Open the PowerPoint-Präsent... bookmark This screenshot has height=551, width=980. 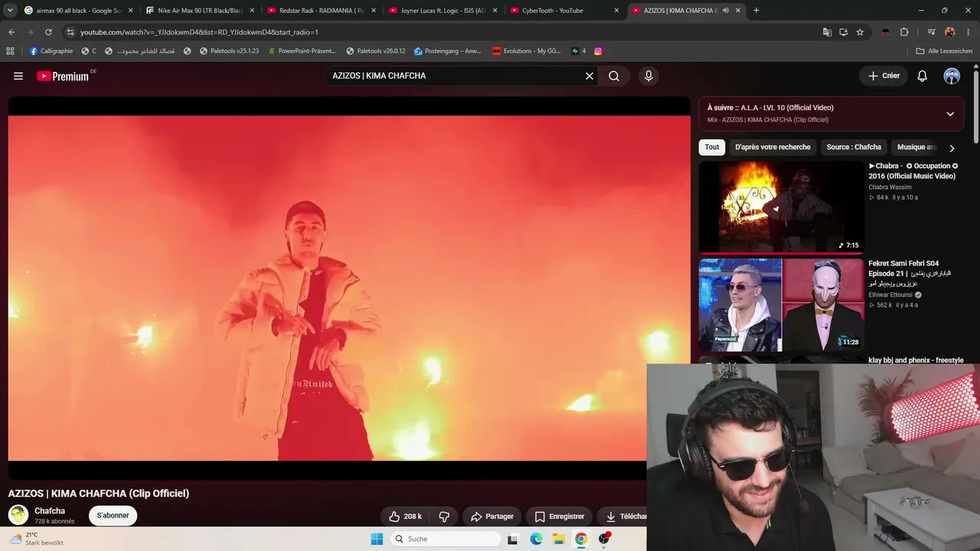point(302,51)
